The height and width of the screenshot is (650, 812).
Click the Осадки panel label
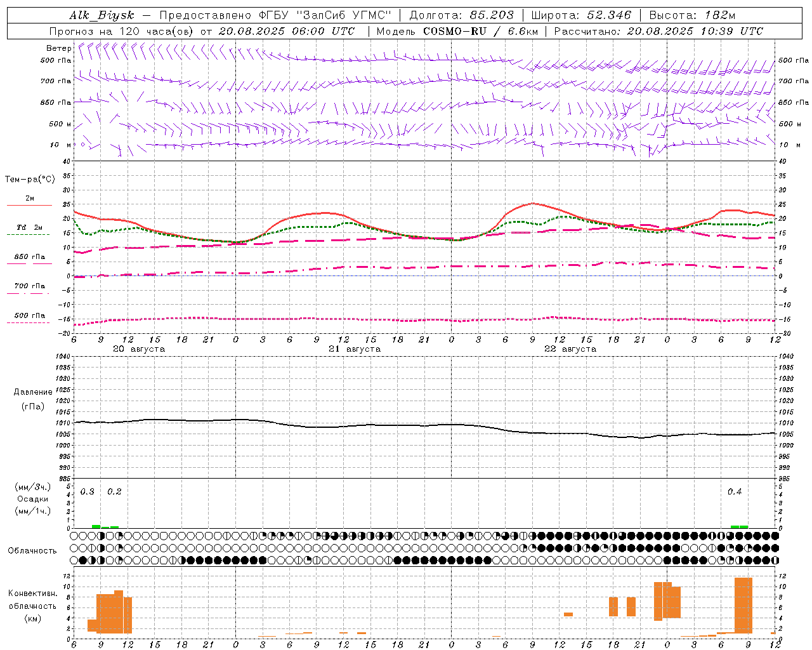33,499
